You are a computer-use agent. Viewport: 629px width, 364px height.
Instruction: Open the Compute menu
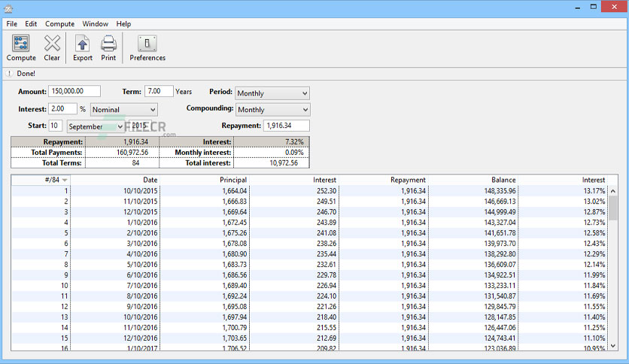pos(59,23)
